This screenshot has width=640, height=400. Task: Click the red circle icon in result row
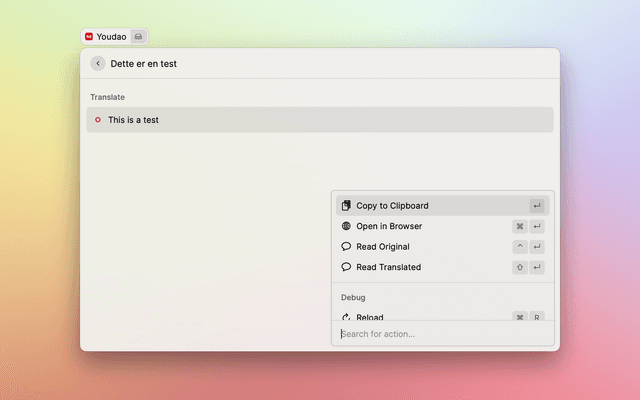pyautogui.click(x=97, y=120)
